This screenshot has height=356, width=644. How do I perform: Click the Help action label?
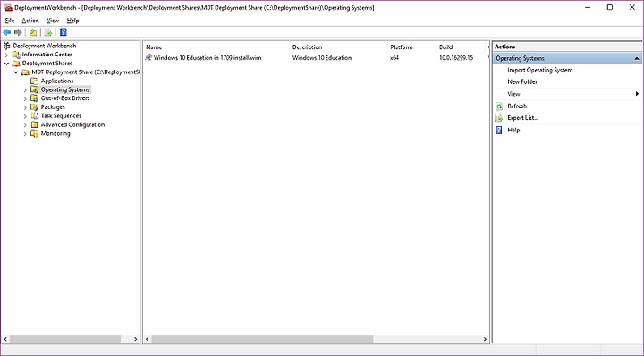pos(513,131)
